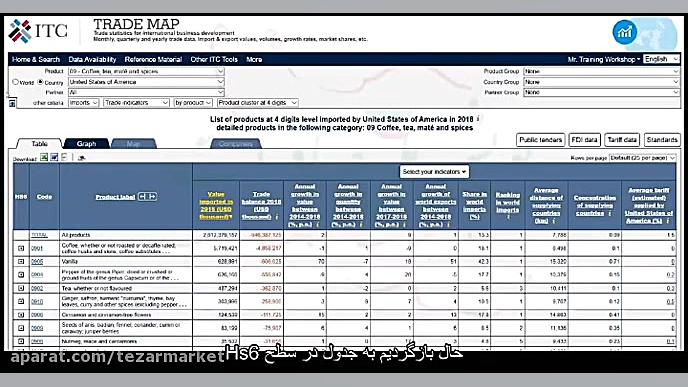
Task: Click the Tariff data button
Action: point(622,140)
